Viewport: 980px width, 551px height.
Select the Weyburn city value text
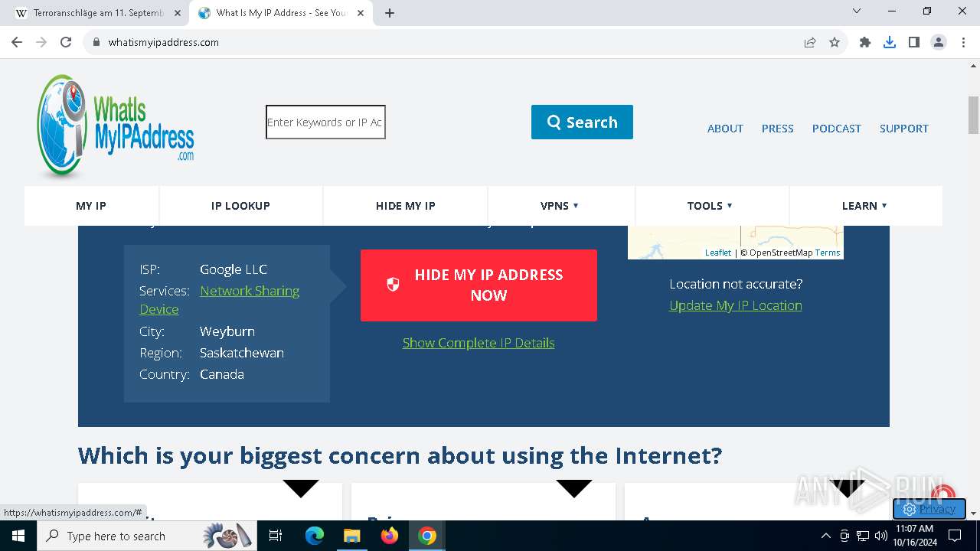[227, 331]
